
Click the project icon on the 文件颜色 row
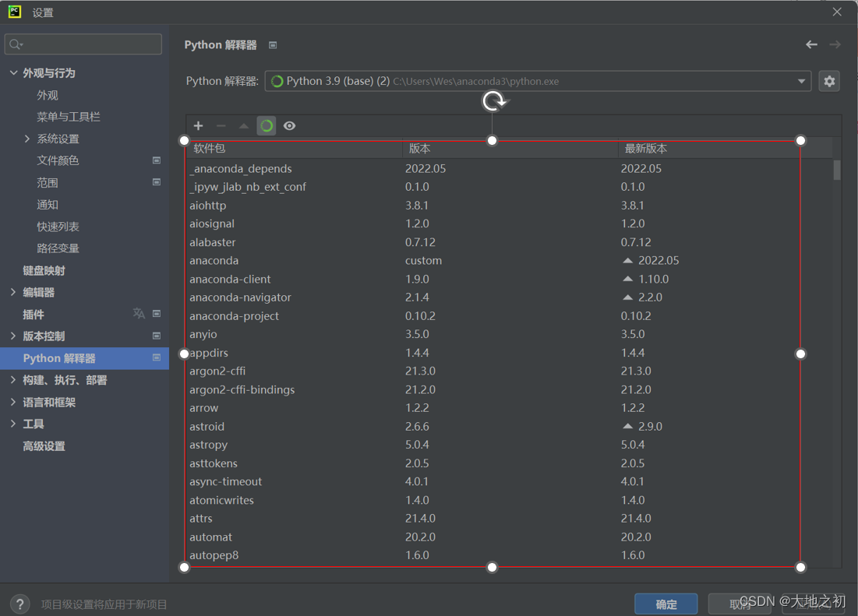[x=157, y=160]
